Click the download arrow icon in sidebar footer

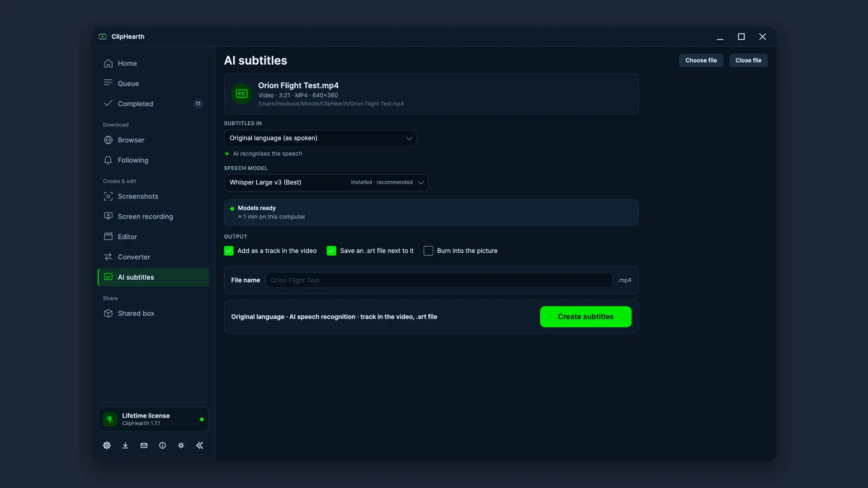125,446
